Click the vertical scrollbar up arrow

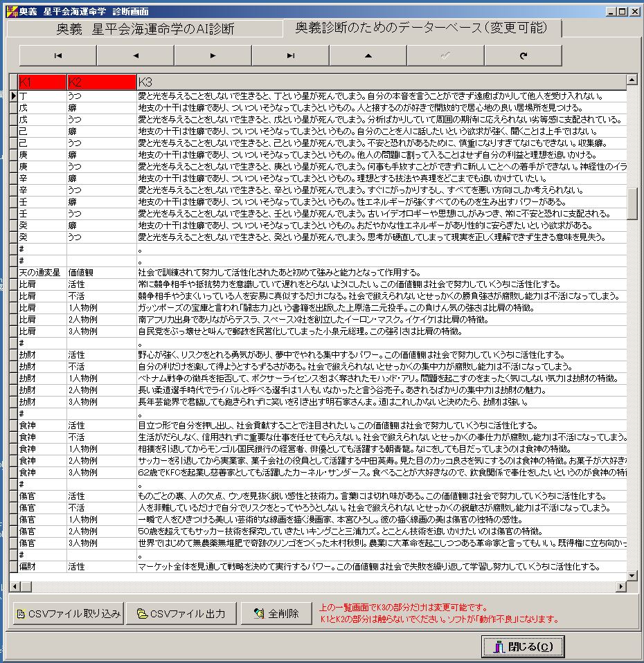click(632, 80)
